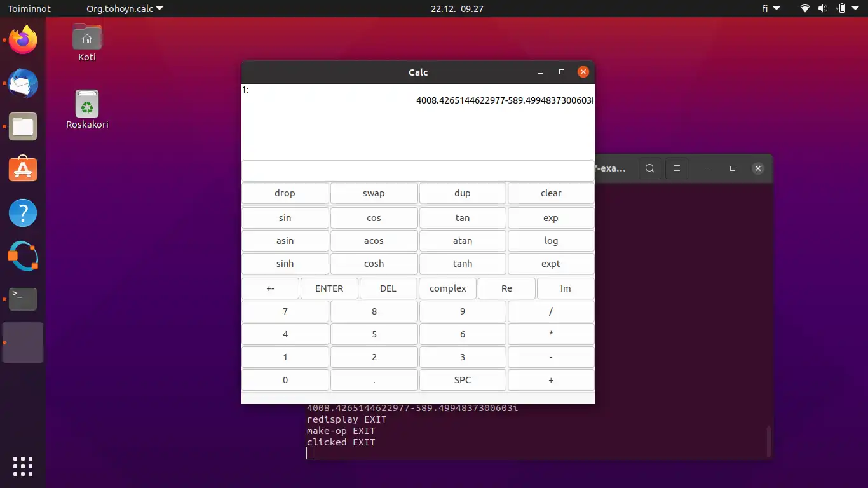Apply the atan function
This screenshot has width=868, height=488.
(x=463, y=241)
